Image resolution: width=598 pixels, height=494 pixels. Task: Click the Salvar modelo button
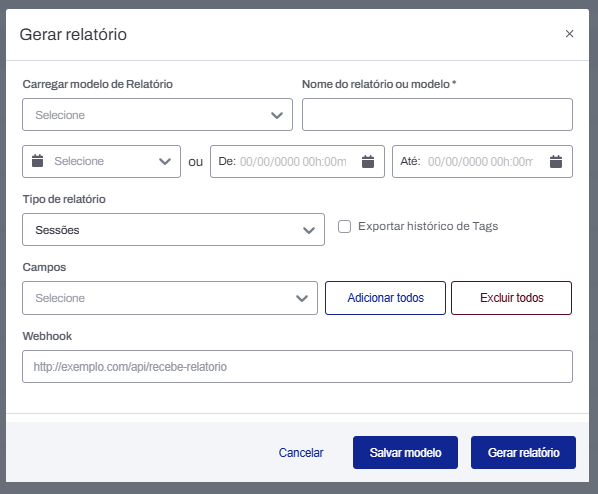pyautogui.click(x=405, y=452)
